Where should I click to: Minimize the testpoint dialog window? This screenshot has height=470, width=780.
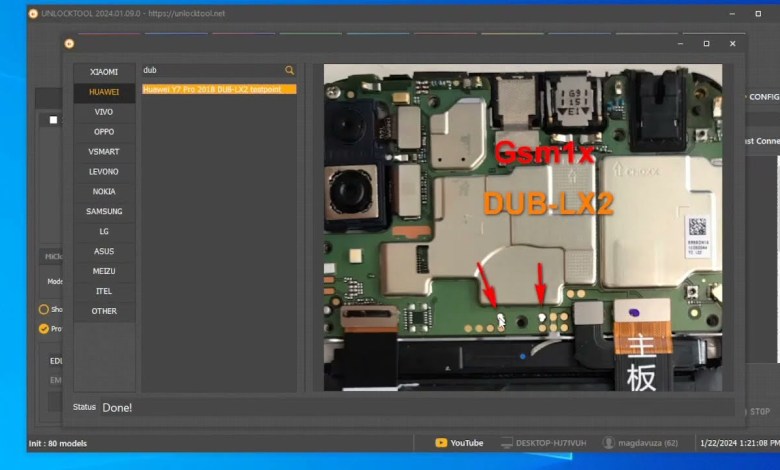pos(680,44)
